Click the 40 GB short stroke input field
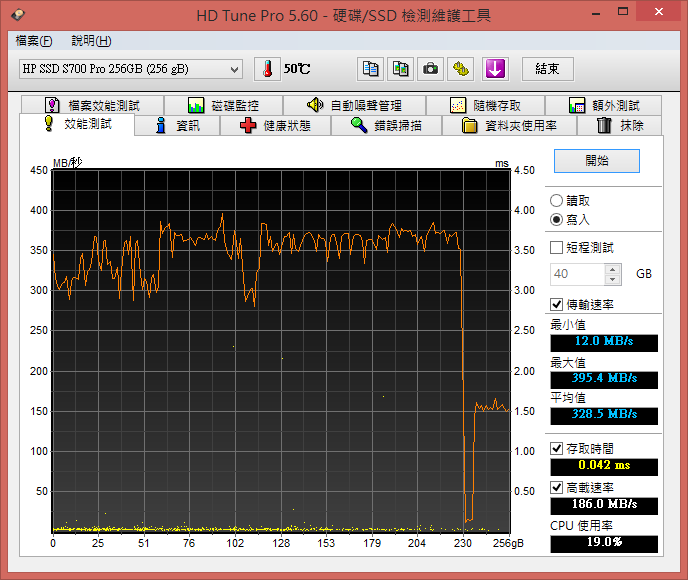 577,274
